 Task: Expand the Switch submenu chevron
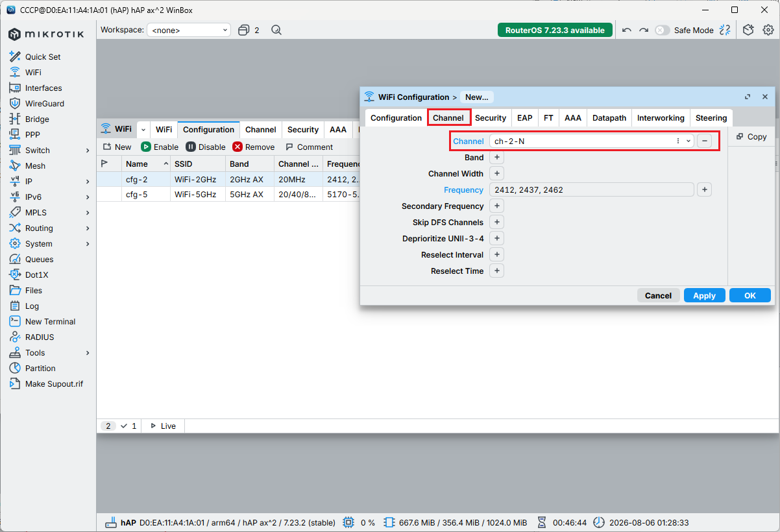pyautogui.click(x=88, y=150)
